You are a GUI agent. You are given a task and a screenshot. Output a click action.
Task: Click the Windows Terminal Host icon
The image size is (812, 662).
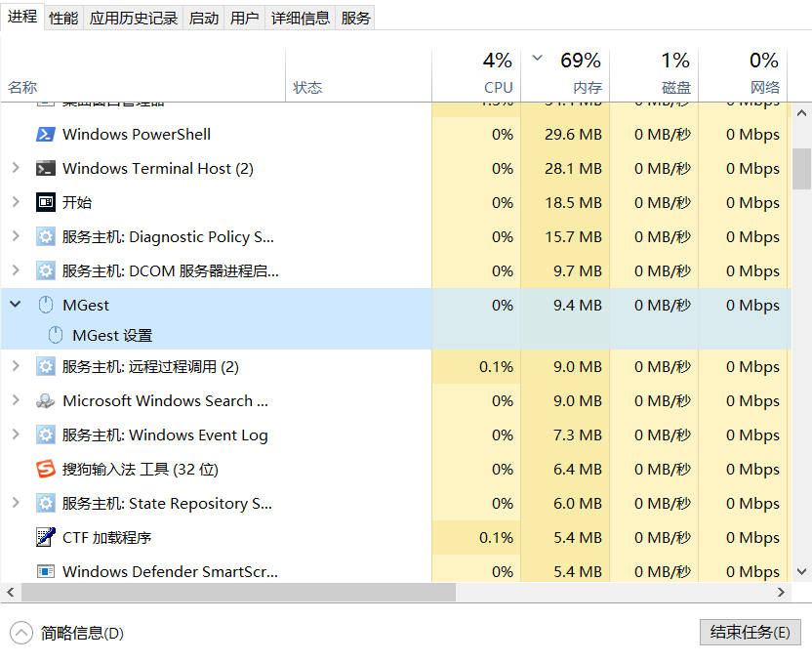click(46, 168)
